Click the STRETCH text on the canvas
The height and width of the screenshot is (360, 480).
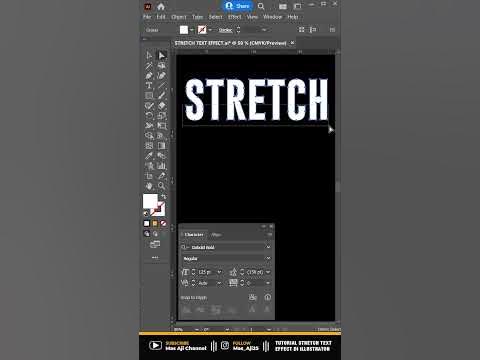[x=257, y=99]
